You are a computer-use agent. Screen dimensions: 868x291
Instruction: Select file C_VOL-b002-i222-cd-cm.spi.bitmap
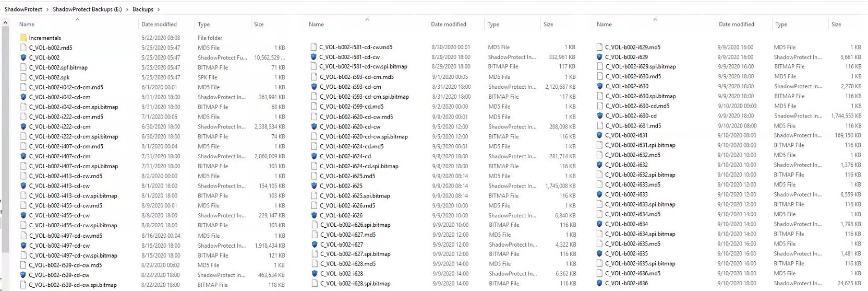tap(74, 136)
